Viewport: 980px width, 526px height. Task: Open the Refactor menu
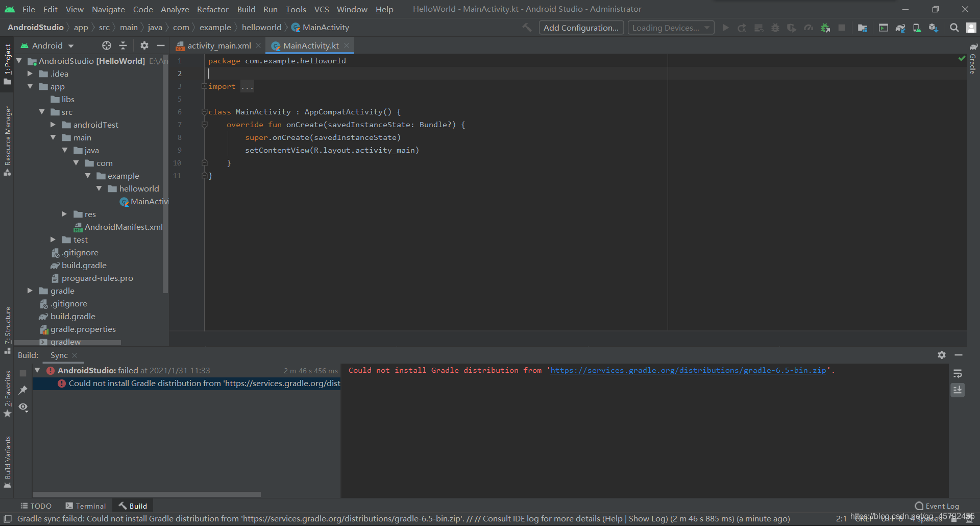pos(213,9)
